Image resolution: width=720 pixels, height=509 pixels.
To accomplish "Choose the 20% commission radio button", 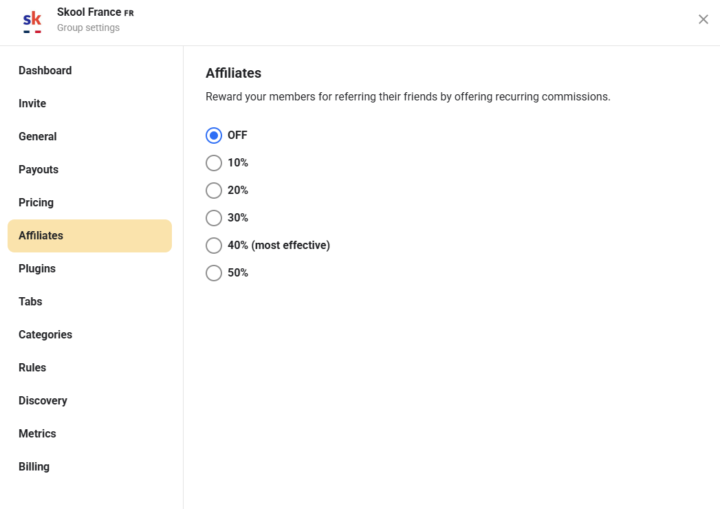I will pos(213,190).
